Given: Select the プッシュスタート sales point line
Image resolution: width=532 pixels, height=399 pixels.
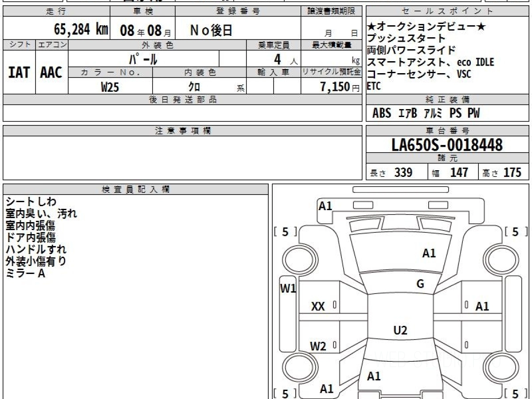Looking at the screenshot, I should [x=406, y=38].
